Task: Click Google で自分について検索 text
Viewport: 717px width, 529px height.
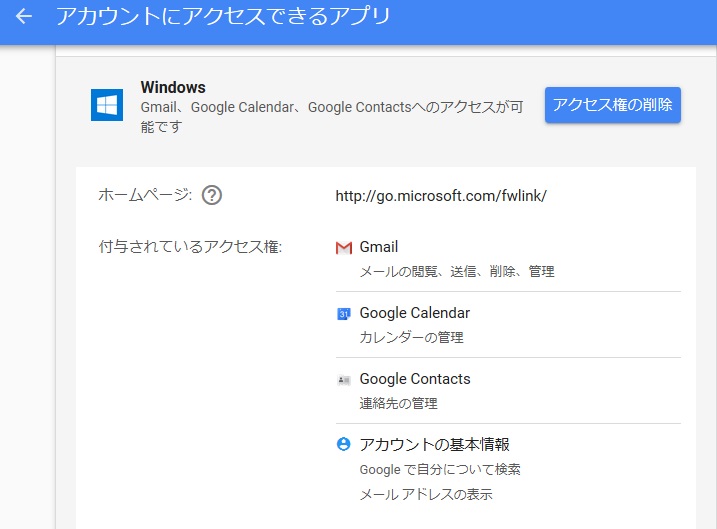Action: click(440, 470)
